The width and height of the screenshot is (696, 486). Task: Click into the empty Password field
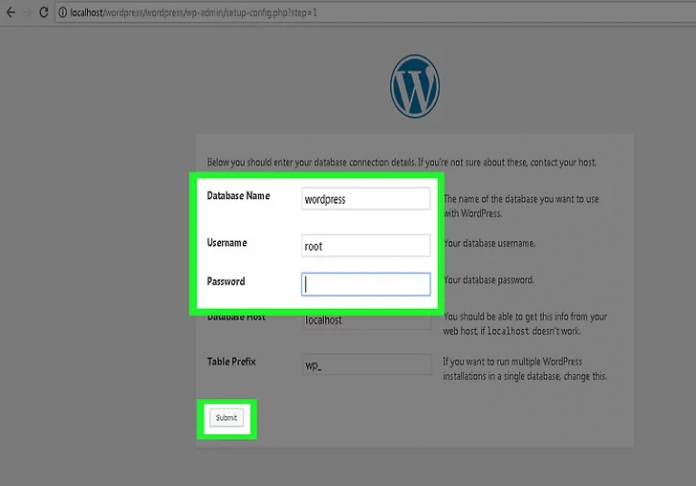tap(366, 284)
